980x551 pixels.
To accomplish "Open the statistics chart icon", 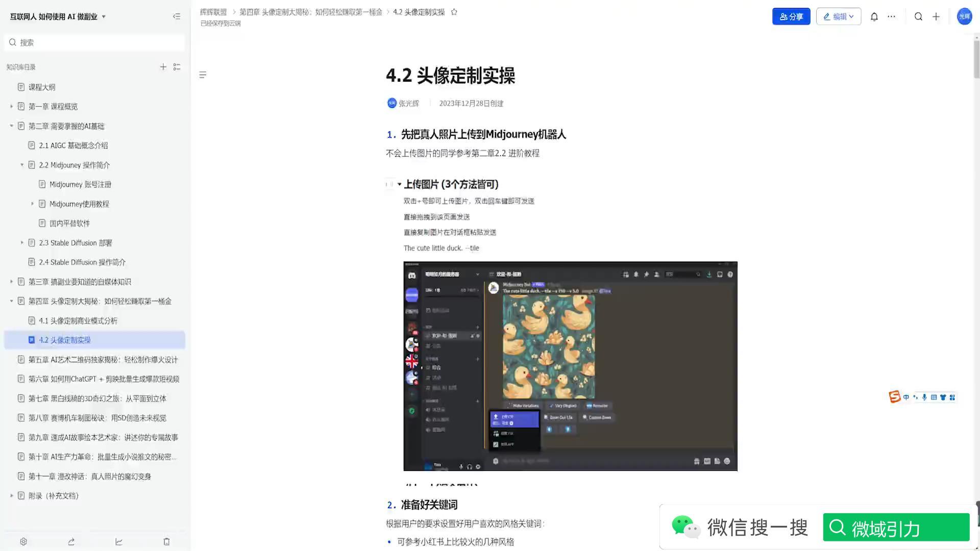I will coord(119,541).
